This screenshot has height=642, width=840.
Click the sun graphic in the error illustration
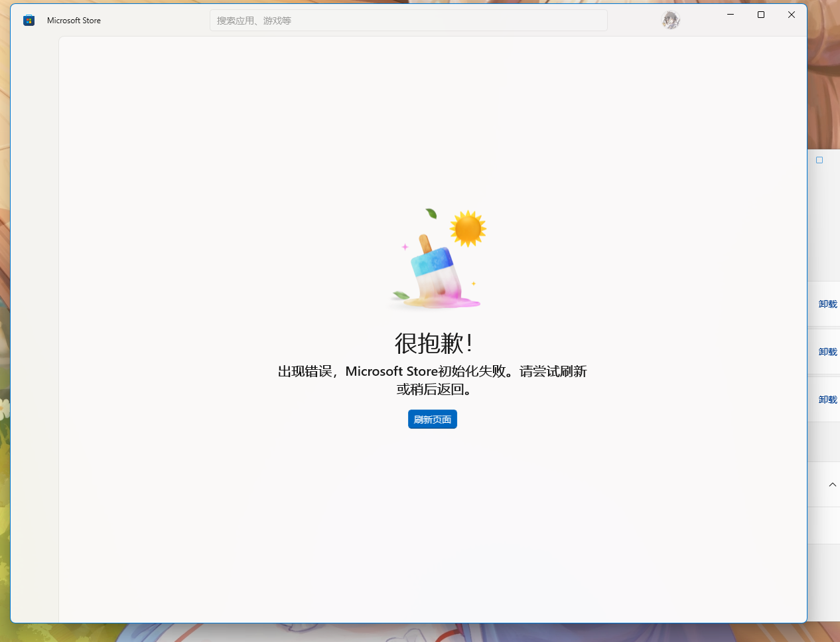[x=468, y=228]
